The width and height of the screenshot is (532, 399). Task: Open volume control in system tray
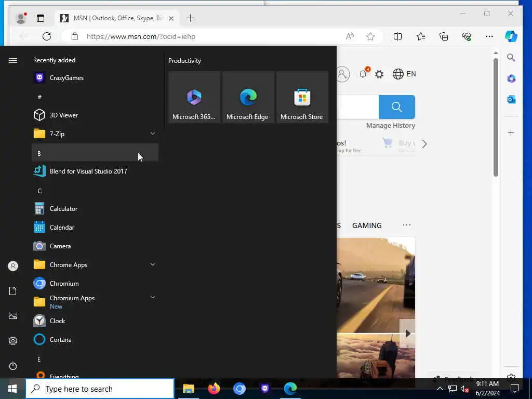pyautogui.click(x=464, y=389)
